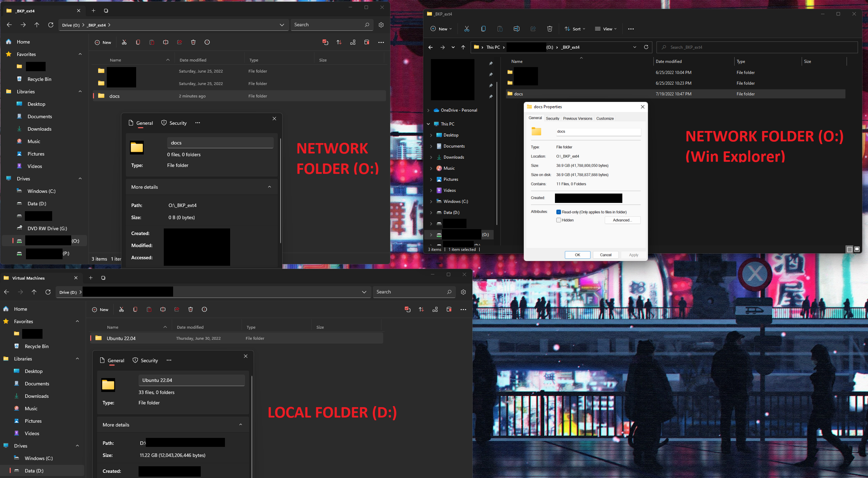Expand Windows (C:) in Win Explorer tree
868x478 pixels.
click(431, 201)
